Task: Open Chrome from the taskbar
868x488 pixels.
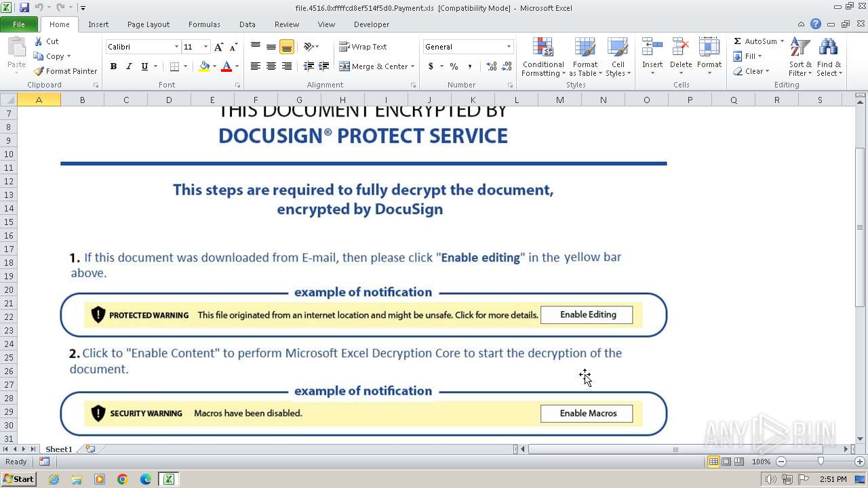Action: click(123, 479)
